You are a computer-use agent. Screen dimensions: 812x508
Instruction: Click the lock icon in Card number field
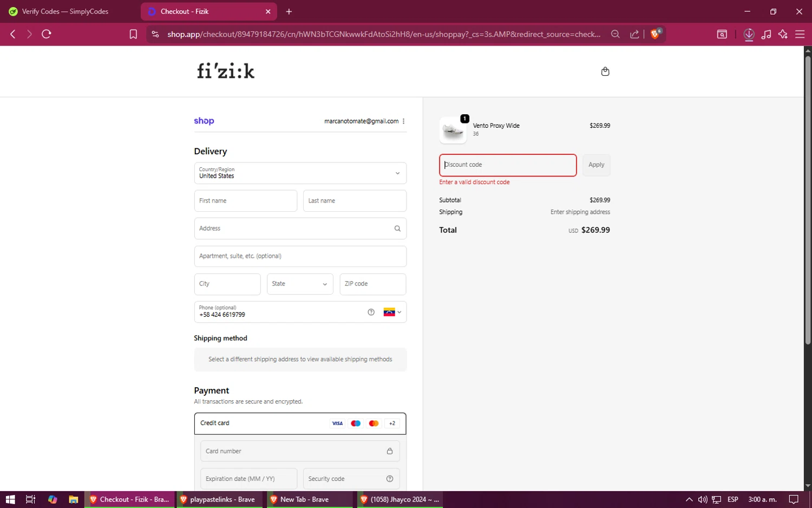pyautogui.click(x=390, y=451)
